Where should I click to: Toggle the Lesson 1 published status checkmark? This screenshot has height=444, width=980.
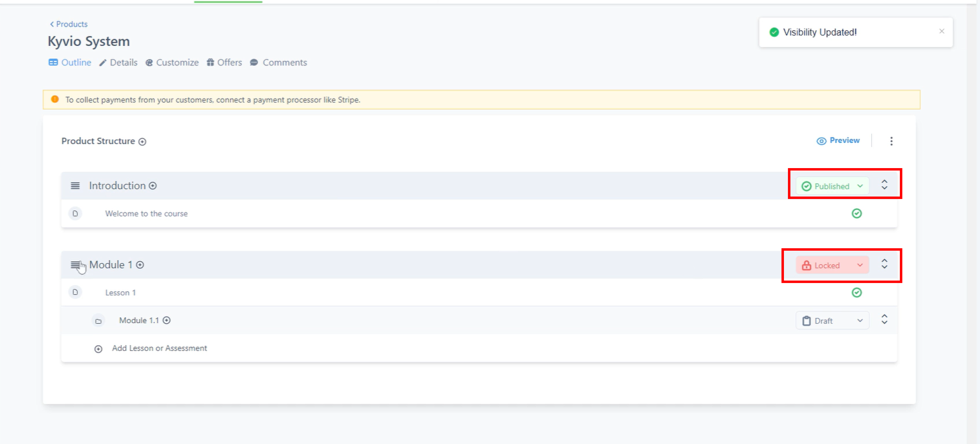coord(856,293)
